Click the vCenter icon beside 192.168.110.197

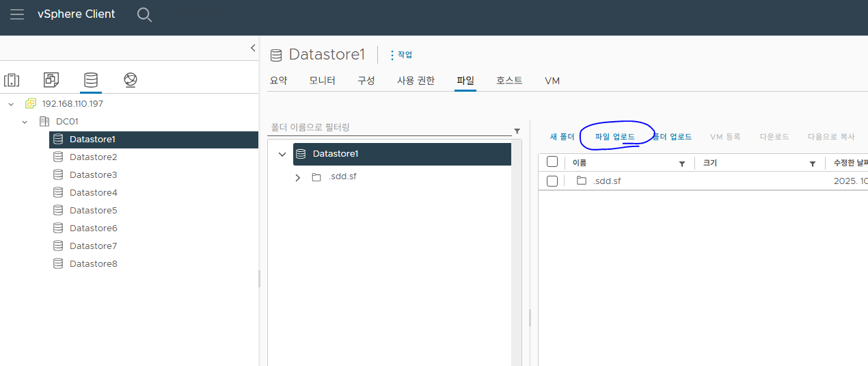tap(30, 103)
